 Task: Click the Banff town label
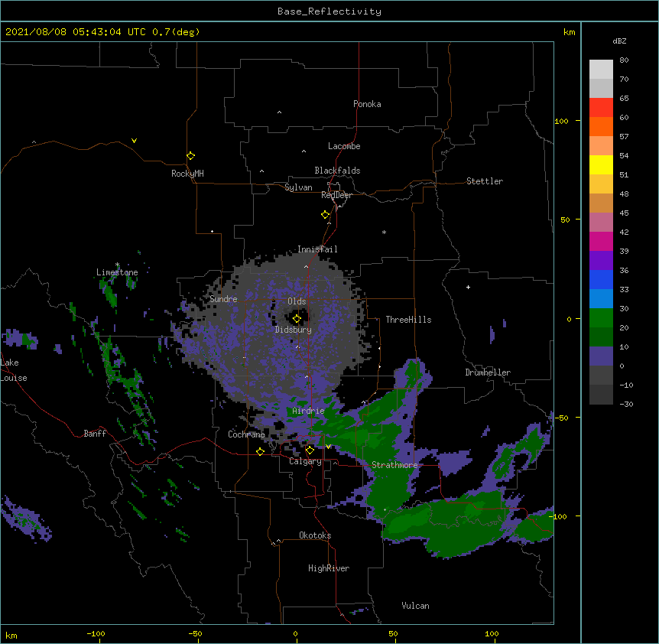(95, 434)
